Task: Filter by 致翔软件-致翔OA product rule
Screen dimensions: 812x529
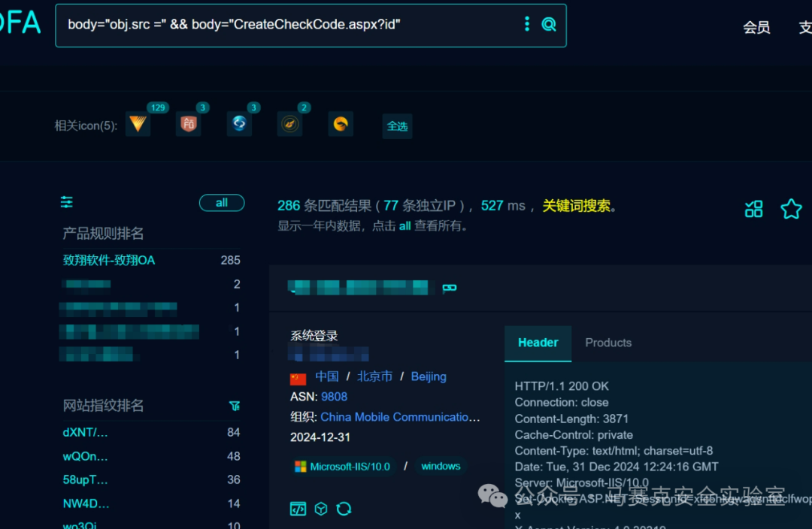Action: tap(109, 260)
